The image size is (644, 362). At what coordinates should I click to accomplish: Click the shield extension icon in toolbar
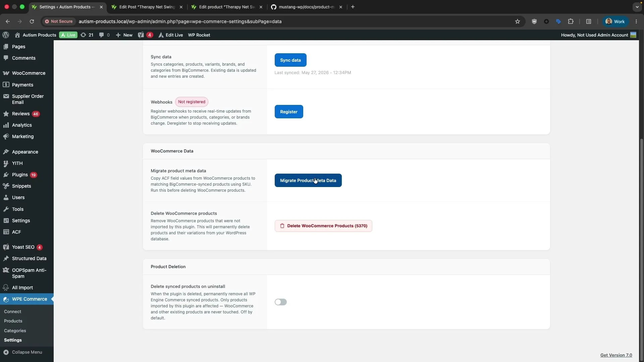pyautogui.click(x=534, y=21)
